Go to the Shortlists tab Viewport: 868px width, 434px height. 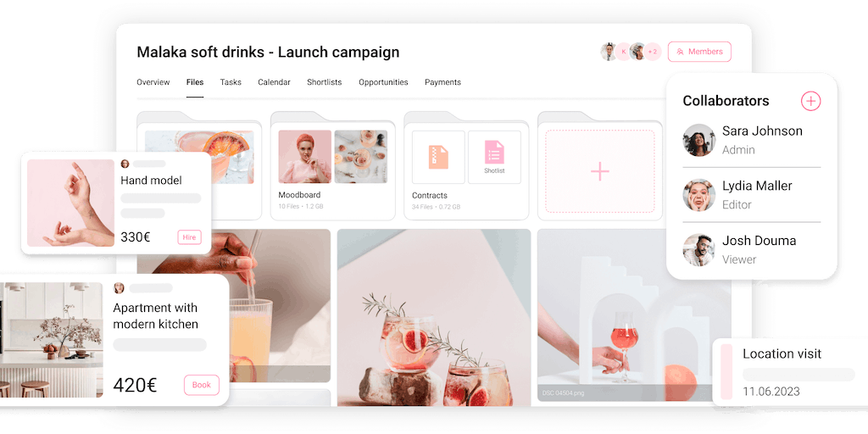point(325,82)
